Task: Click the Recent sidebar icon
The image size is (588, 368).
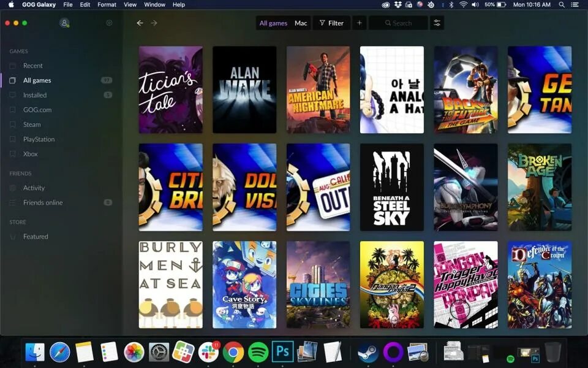Action: 12,66
